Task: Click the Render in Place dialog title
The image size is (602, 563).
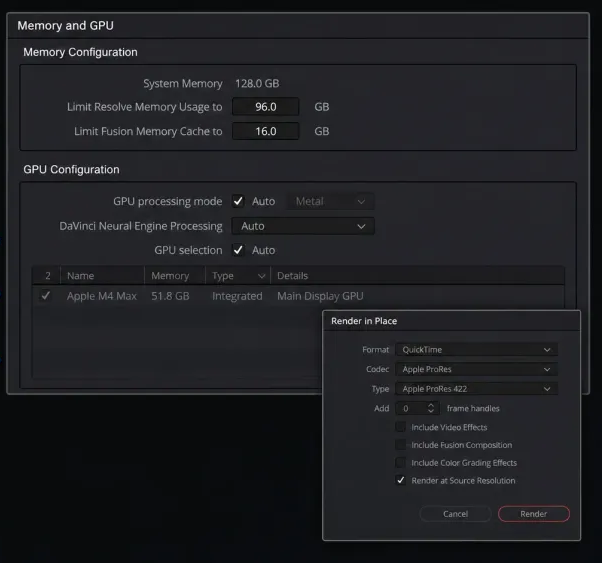Action: (364, 321)
